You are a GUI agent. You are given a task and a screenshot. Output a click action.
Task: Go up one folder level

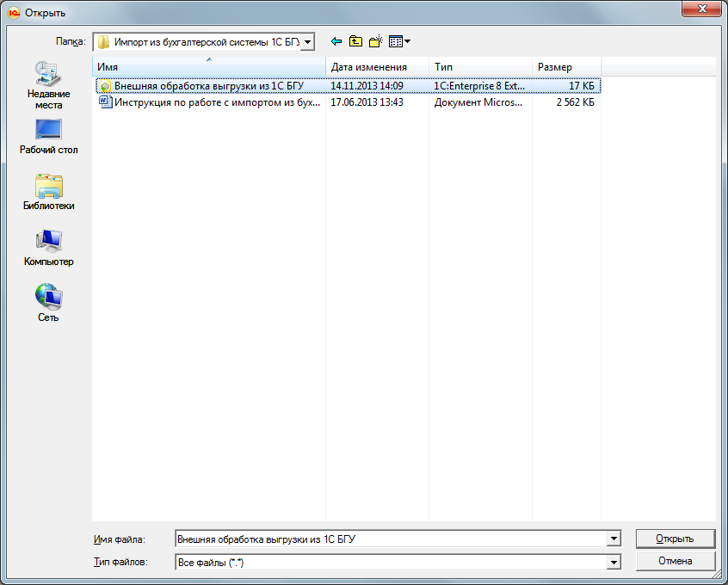click(x=355, y=41)
